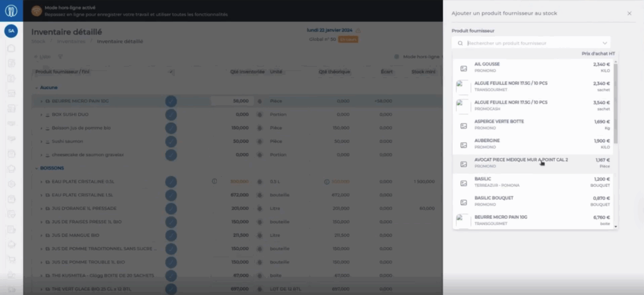Click the image placeholder icon for AIL GOUSSE
This screenshot has width=644, height=295.
[464, 68]
